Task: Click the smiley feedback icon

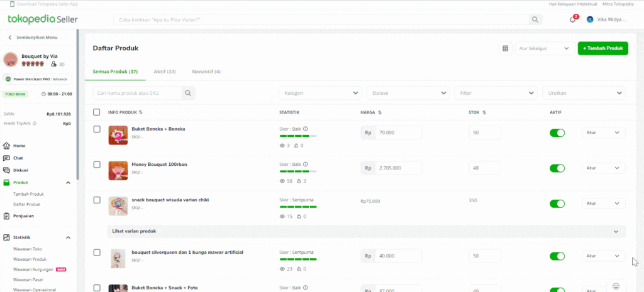Action: coord(616,286)
